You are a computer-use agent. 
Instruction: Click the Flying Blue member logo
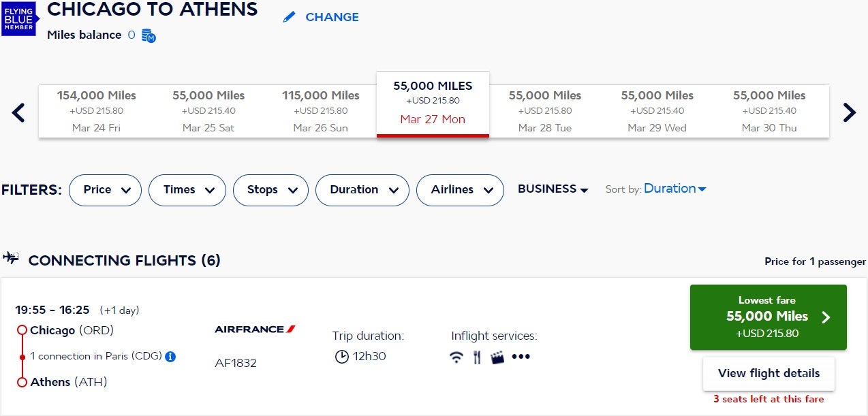click(18, 18)
